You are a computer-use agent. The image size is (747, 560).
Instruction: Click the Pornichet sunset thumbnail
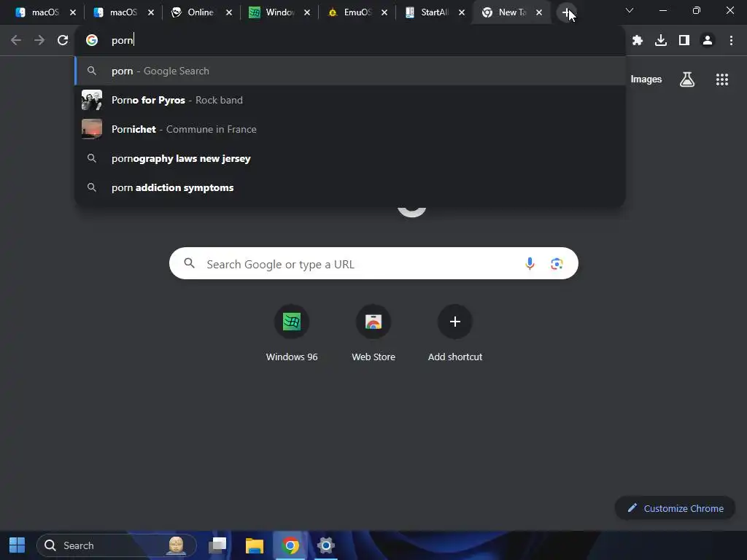point(92,129)
